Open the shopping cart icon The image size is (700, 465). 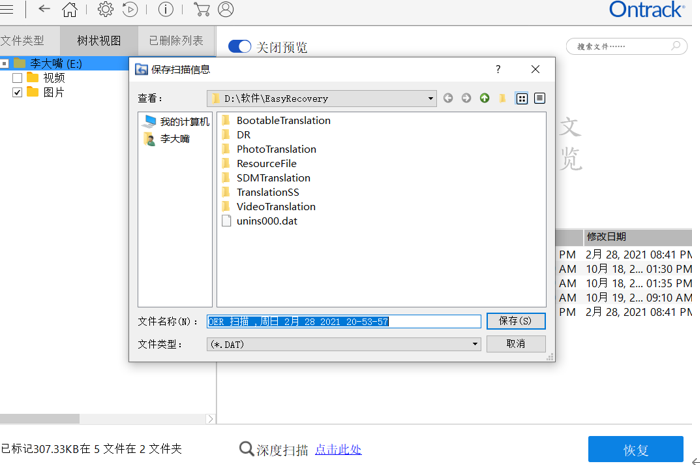pyautogui.click(x=202, y=9)
